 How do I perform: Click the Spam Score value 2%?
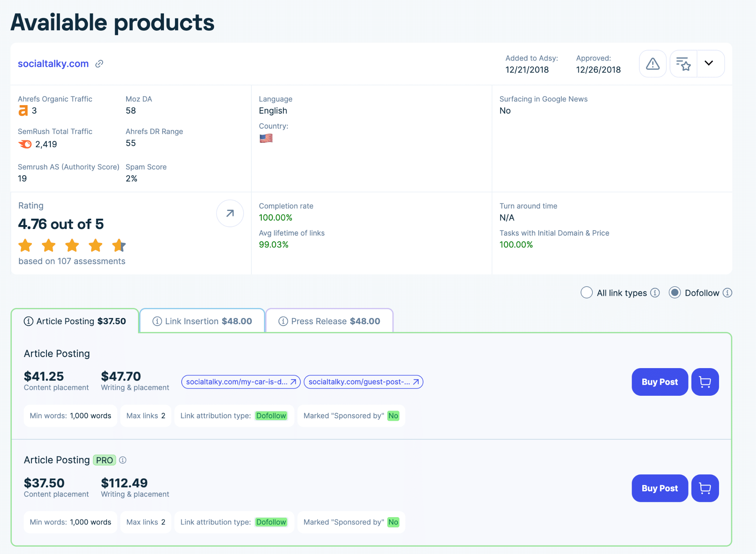click(x=131, y=179)
